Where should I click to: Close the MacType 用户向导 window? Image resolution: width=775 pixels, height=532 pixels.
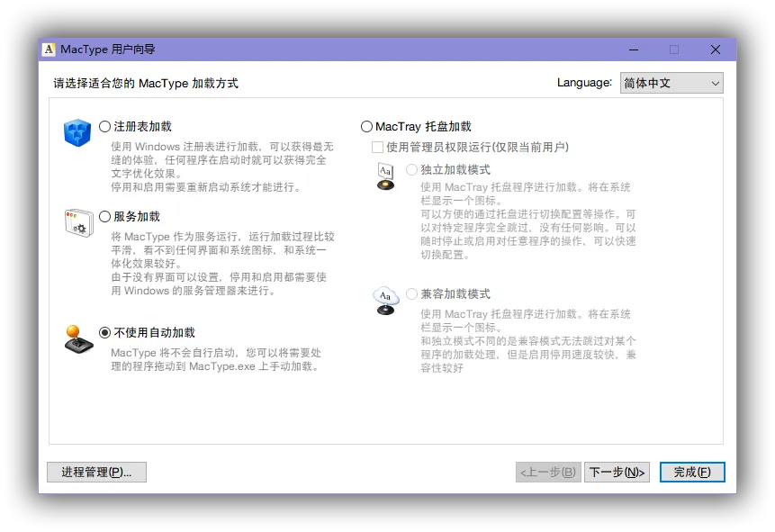pos(715,50)
